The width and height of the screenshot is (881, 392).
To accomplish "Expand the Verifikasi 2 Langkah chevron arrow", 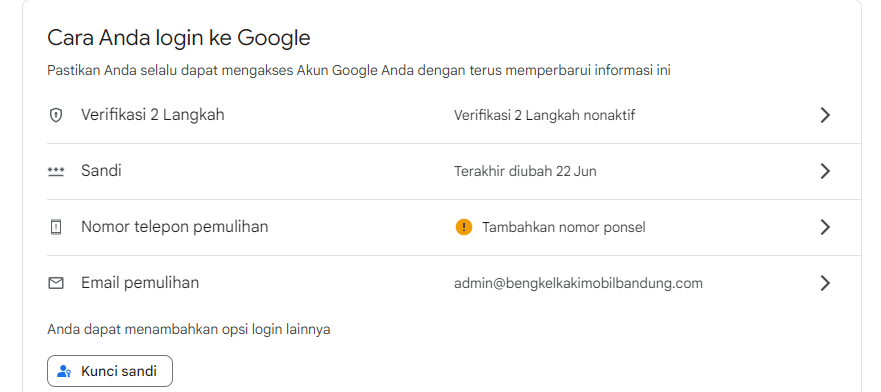I will coord(825,115).
